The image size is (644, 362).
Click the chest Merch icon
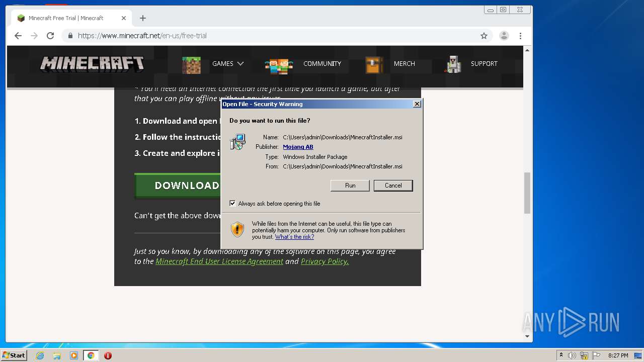(374, 65)
